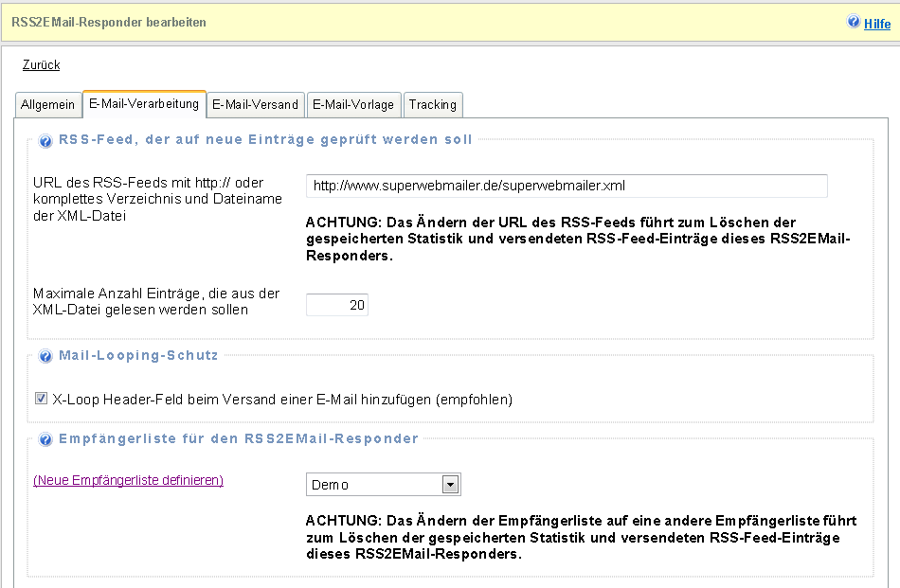Click the blue help icon beside Hilfe

[854, 22]
